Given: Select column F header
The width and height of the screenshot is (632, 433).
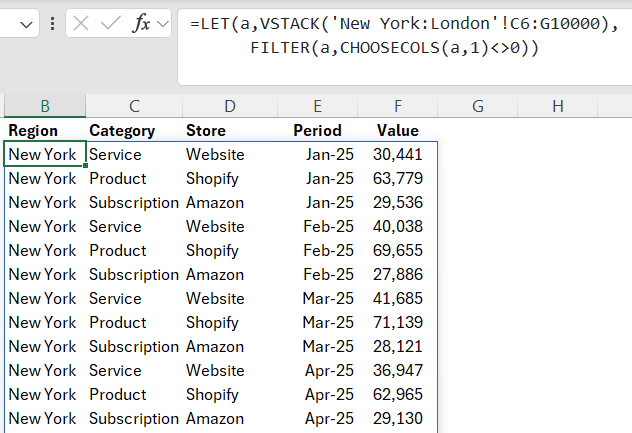Looking at the screenshot, I should 397,106.
